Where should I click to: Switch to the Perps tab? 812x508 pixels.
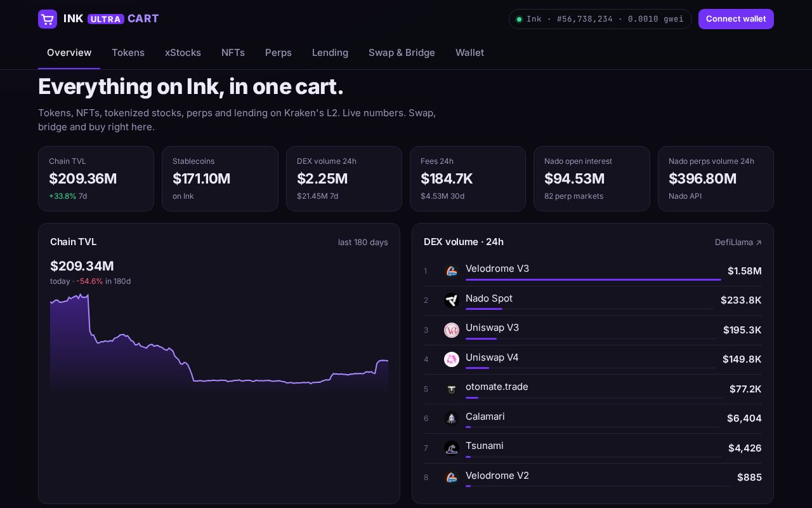point(278,53)
